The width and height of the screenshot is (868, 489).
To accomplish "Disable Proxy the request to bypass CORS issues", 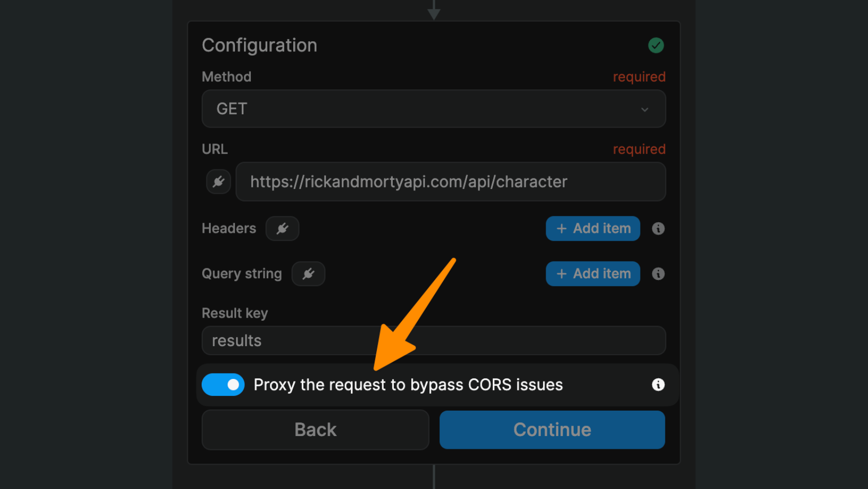I will pos(223,385).
